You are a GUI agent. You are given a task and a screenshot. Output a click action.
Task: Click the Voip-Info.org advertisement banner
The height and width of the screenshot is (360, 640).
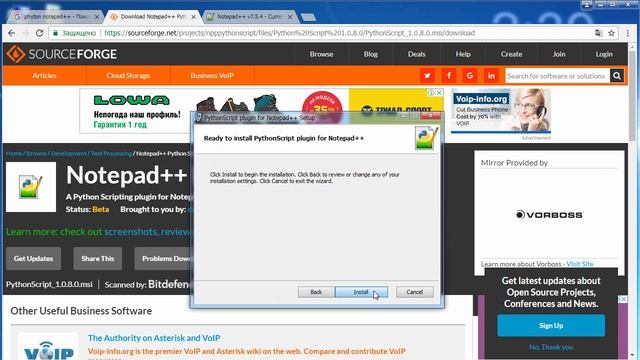[501, 111]
